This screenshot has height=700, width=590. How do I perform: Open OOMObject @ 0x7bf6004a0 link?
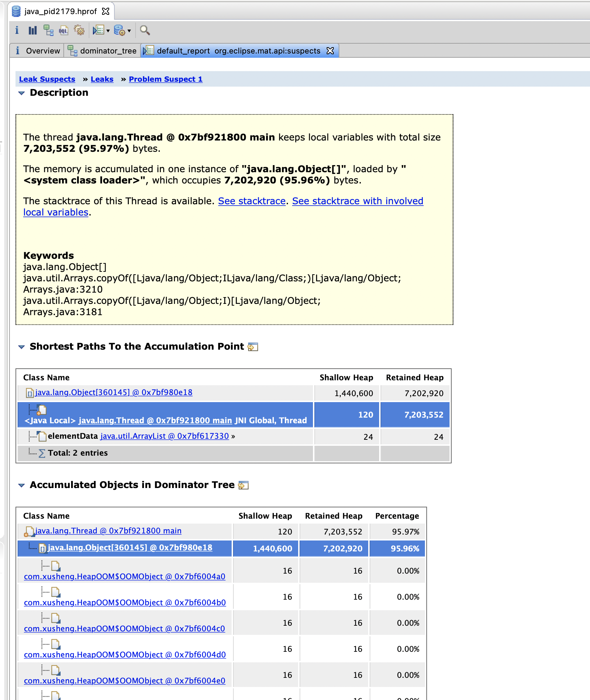pyautogui.click(x=125, y=577)
